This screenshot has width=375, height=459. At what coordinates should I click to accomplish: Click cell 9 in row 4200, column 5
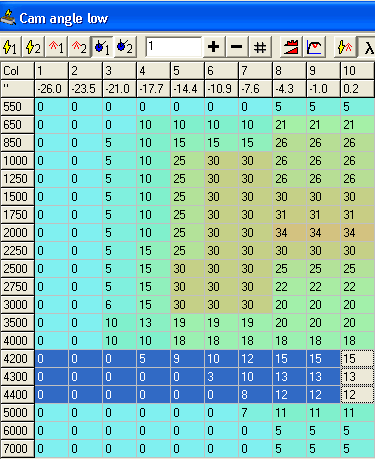tap(188, 359)
